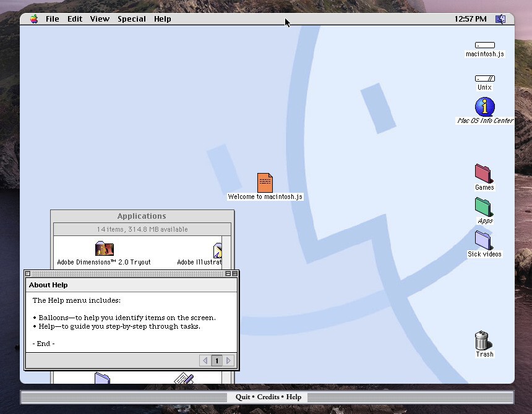532x414 pixels.
Task: Select the Apps folder icon
Action: pyautogui.click(x=484, y=207)
